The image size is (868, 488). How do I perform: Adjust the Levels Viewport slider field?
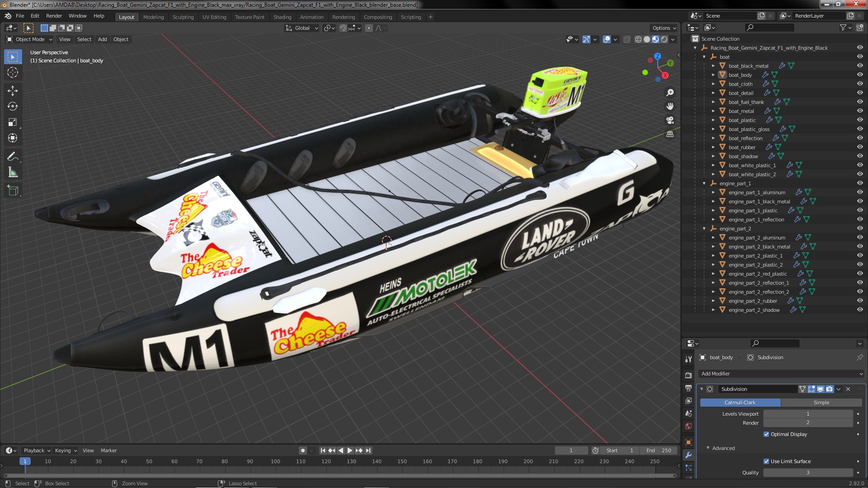(x=808, y=414)
